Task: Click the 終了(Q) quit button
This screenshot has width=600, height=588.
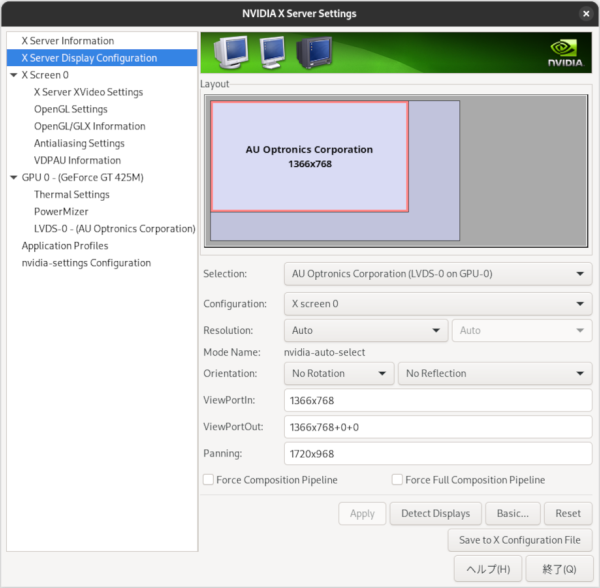Action: click(559, 569)
